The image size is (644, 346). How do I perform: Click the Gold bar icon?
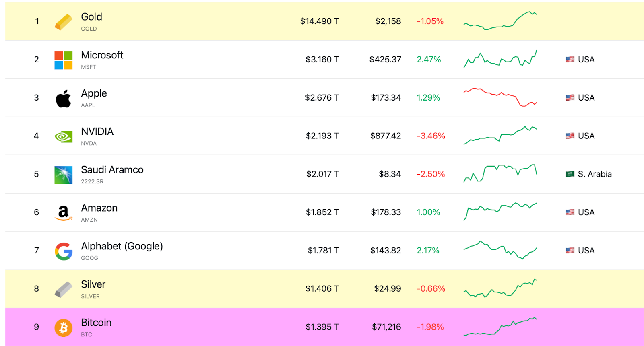pyautogui.click(x=63, y=22)
